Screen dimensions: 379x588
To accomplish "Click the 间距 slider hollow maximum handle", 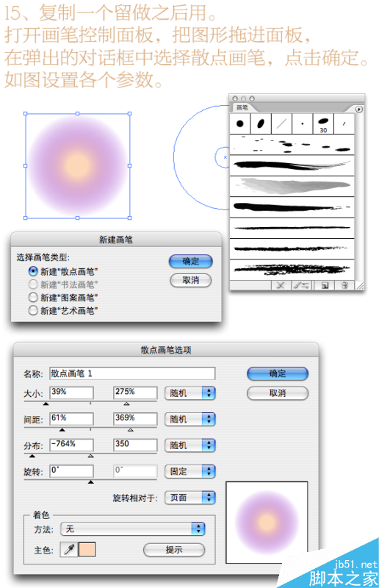I will click(130, 430).
